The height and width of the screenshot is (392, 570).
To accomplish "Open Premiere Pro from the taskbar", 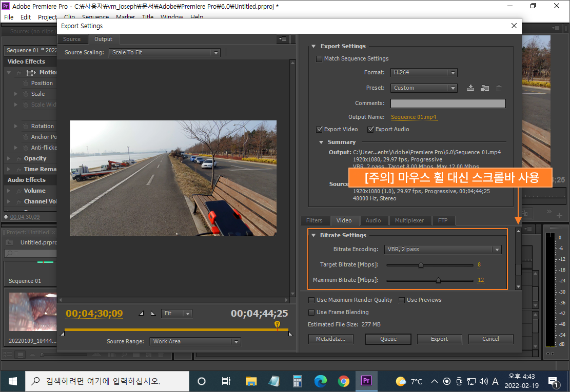I will click(366, 381).
